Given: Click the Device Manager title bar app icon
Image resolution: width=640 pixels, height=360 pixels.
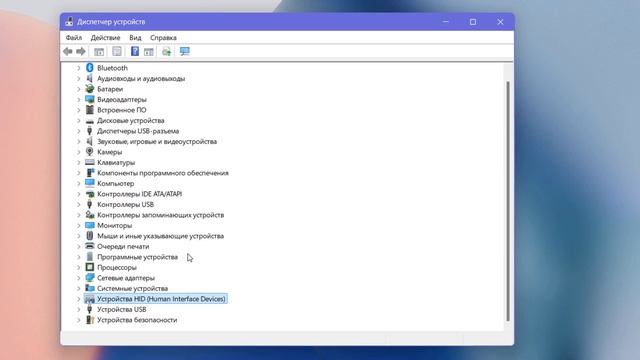Looking at the screenshot, I should pyautogui.click(x=69, y=22).
